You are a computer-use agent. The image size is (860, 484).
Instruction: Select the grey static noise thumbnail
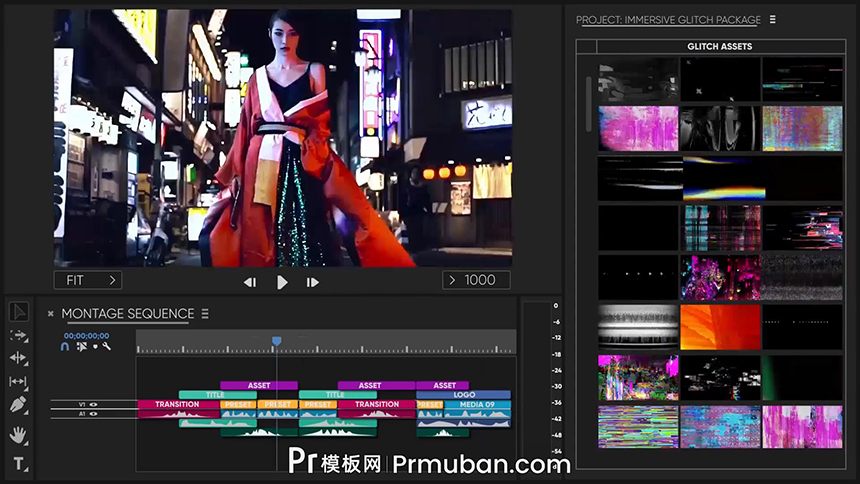(x=802, y=278)
